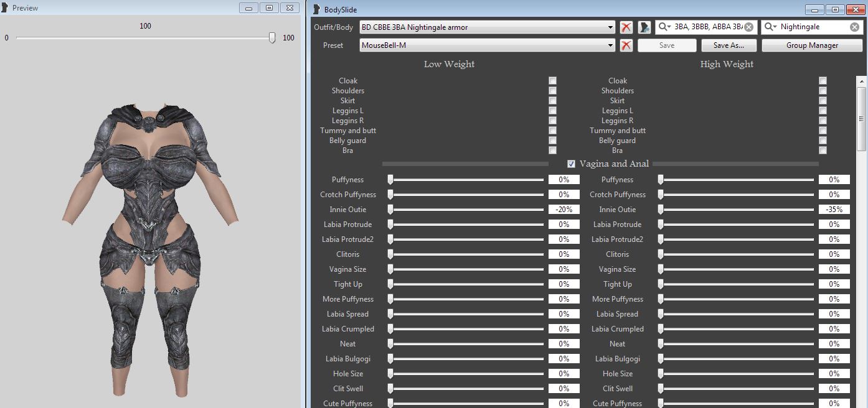The width and height of the screenshot is (868, 408).
Task: Edit High Weight Clit Swell percentage field
Action: click(x=834, y=389)
